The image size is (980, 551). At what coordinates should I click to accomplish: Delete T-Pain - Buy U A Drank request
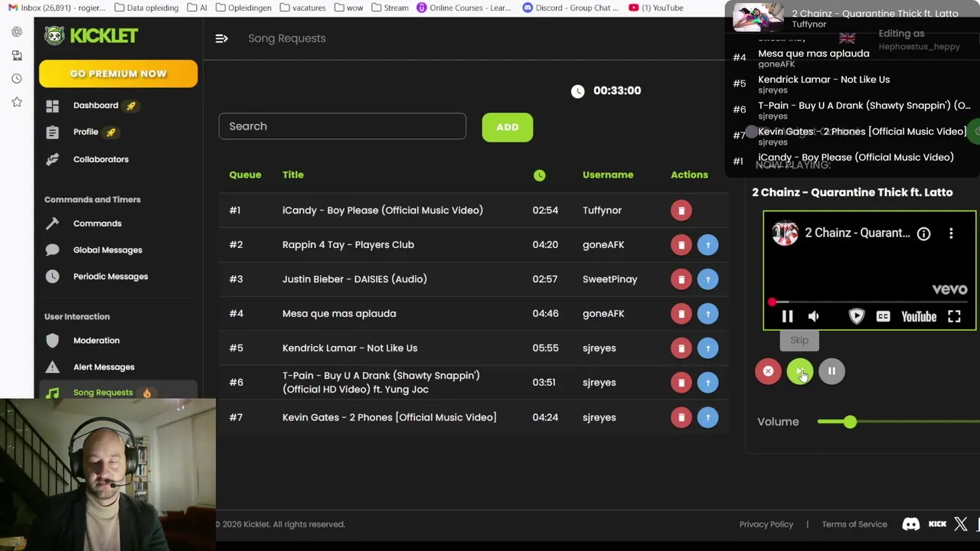[681, 383]
